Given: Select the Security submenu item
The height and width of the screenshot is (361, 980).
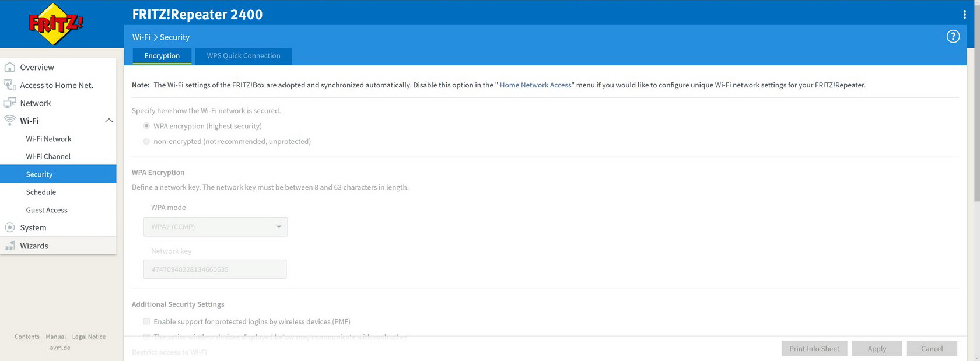Looking at the screenshot, I should (58, 174).
